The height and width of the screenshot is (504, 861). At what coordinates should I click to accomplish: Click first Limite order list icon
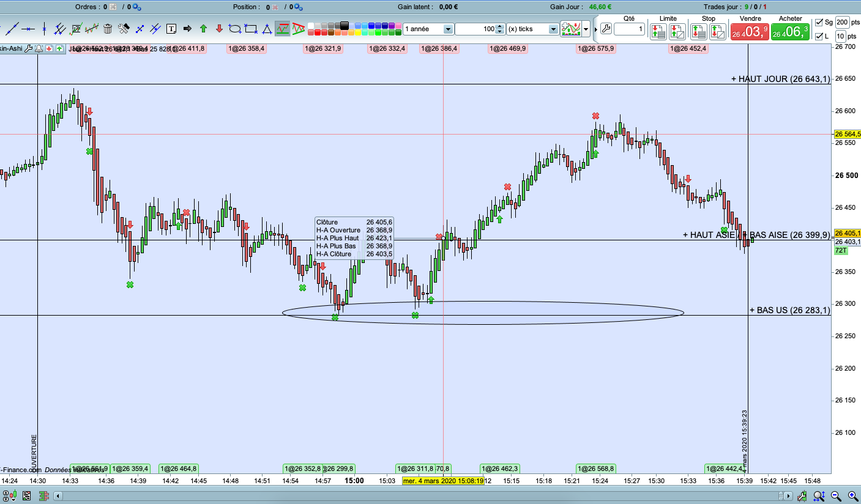[658, 31]
